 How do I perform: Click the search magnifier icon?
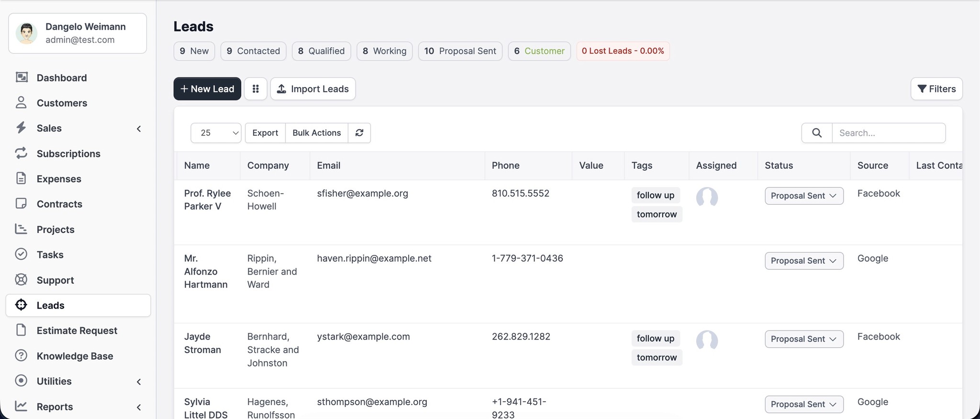pyautogui.click(x=817, y=133)
